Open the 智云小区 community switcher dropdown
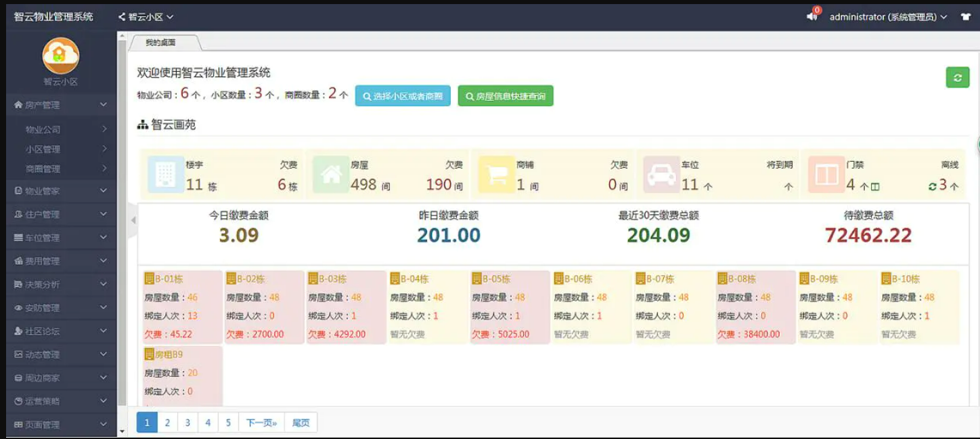 [x=146, y=17]
